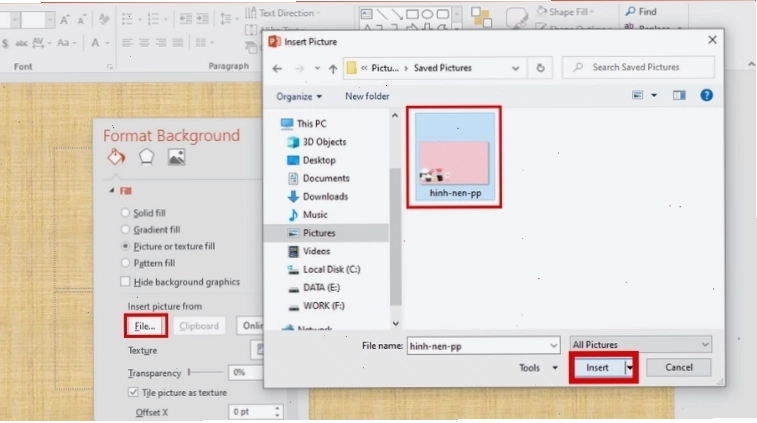
Task: Toggle the preview pane icon
Action: 679,96
